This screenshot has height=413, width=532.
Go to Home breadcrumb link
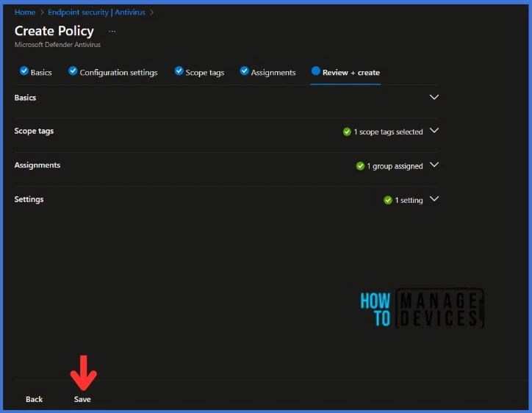25,12
